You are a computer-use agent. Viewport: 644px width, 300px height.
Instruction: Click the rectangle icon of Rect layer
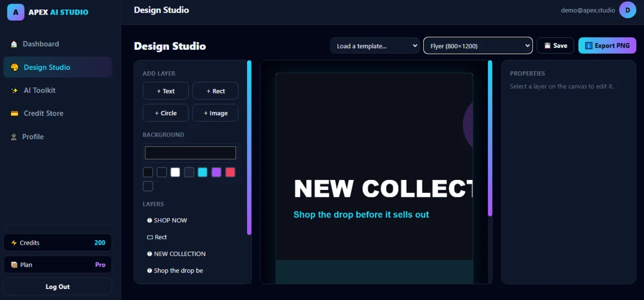[x=149, y=237]
